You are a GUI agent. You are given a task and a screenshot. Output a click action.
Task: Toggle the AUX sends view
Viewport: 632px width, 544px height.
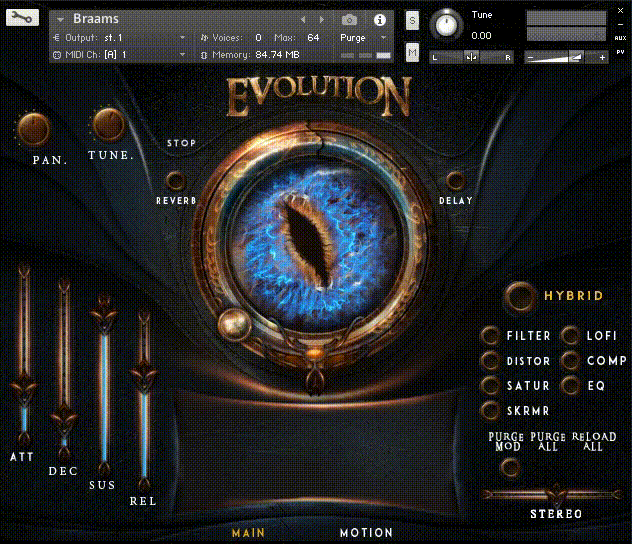coord(620,38)
